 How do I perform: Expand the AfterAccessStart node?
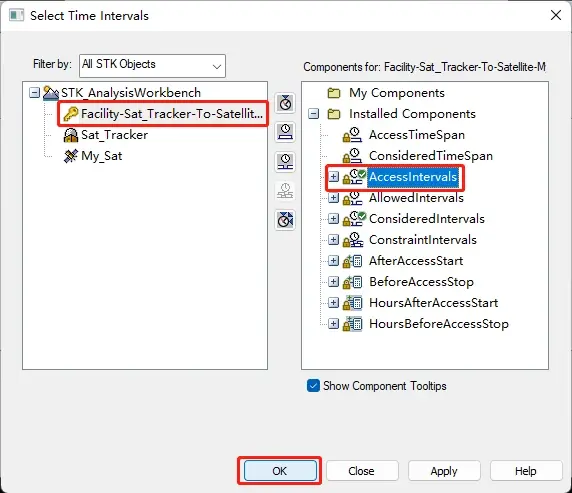(333, 261)
